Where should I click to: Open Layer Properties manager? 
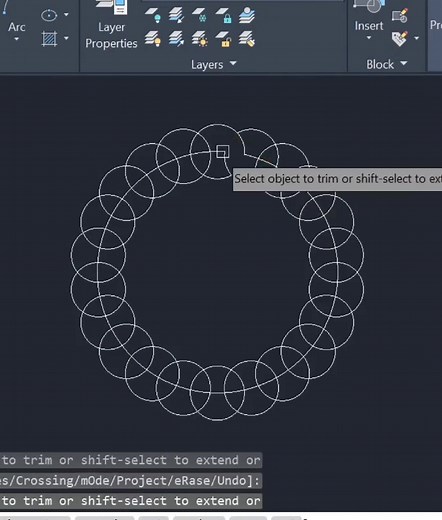111,26
